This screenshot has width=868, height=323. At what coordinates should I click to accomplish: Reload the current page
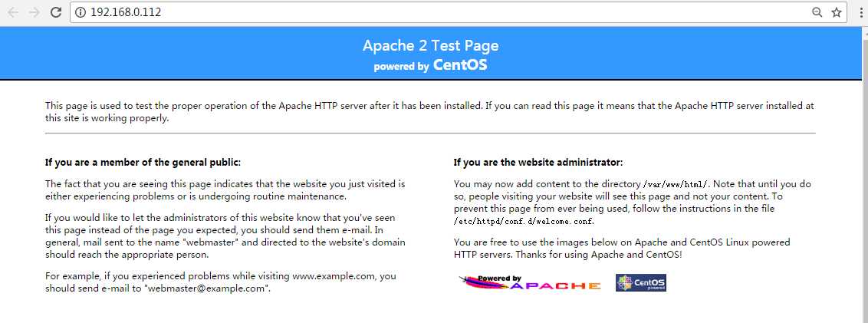coord(56,12)
